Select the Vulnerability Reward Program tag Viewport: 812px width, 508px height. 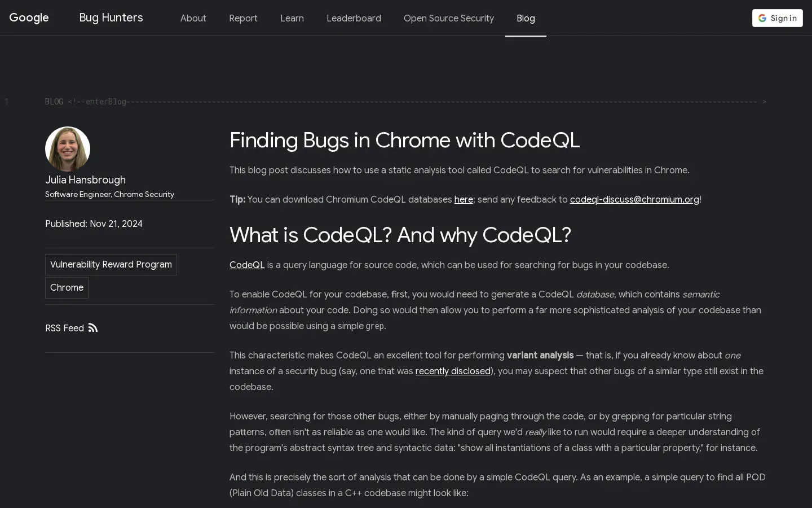point(111,265)
